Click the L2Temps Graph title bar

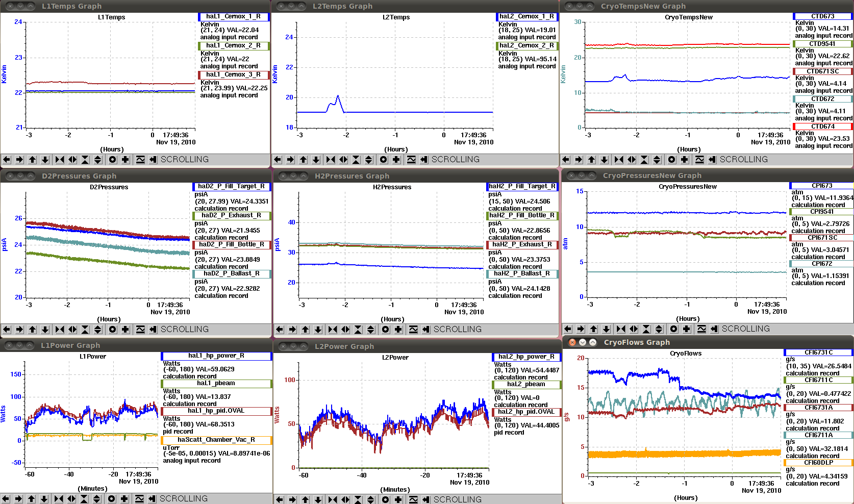[415, 6]
